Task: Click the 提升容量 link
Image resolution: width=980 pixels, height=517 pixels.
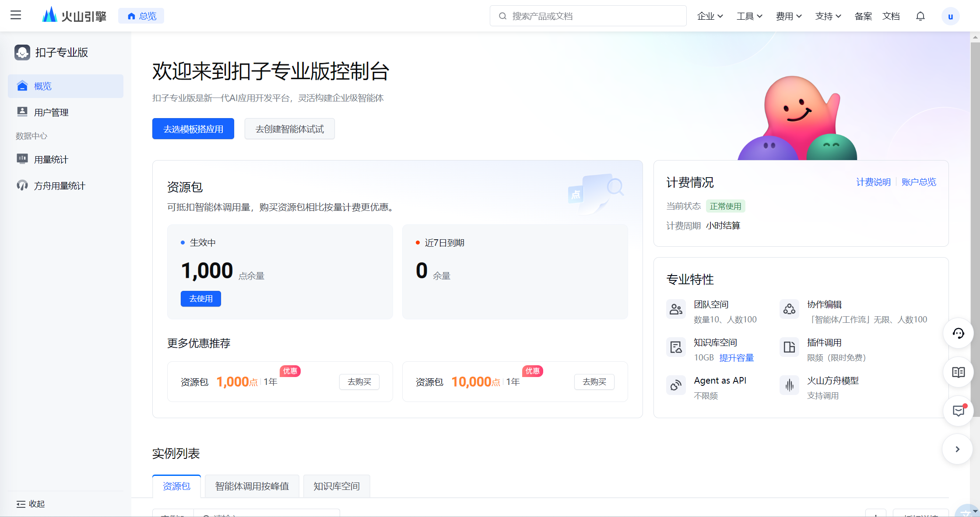Action: pyautogui.click(x=737, y=358)
